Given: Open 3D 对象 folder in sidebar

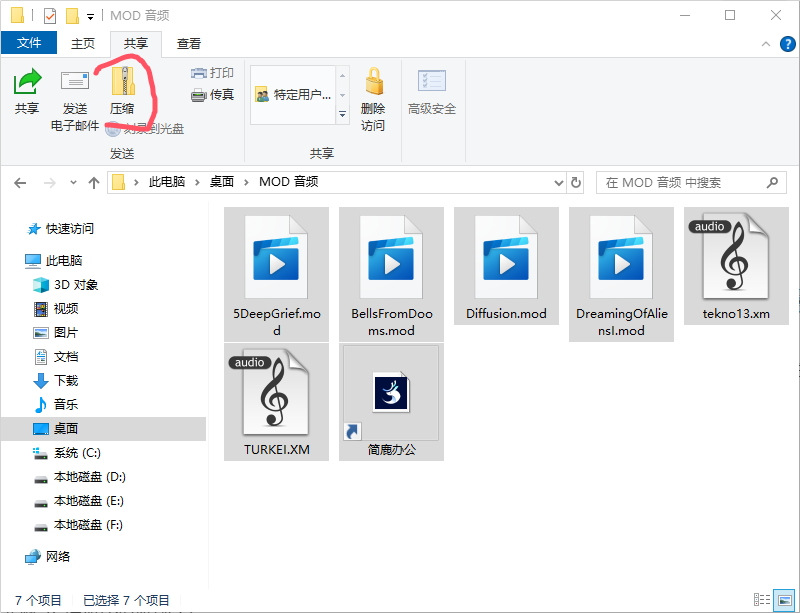Looking at the screenshot, I should coord(65,285).
